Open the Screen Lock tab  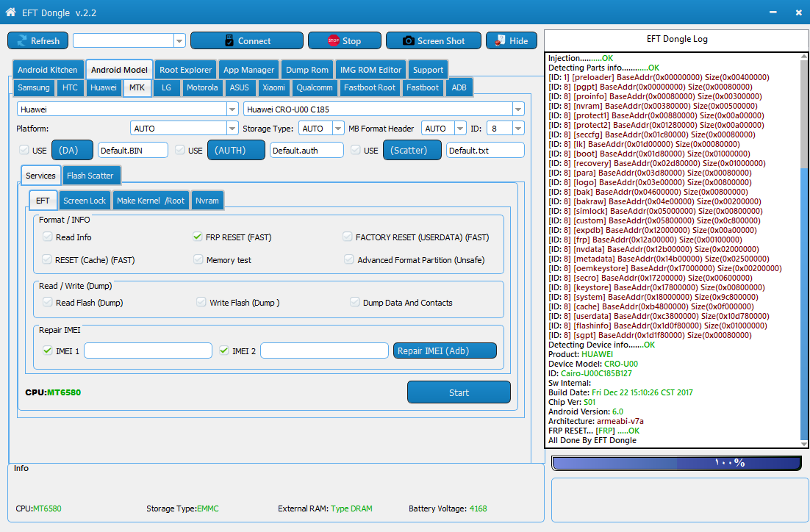tap(85, 201)
